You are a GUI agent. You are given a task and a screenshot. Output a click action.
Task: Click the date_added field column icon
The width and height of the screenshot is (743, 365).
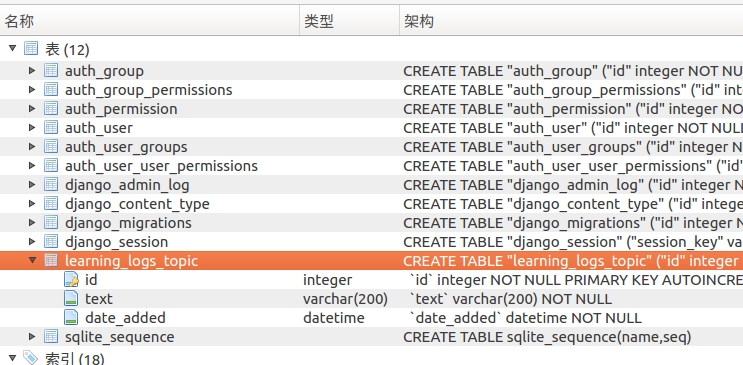(x=71, y=318)
